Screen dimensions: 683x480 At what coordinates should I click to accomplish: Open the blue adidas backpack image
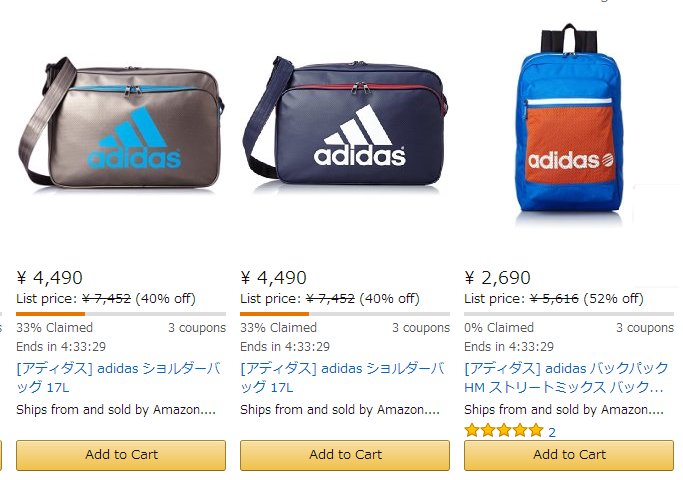point(568,125)
